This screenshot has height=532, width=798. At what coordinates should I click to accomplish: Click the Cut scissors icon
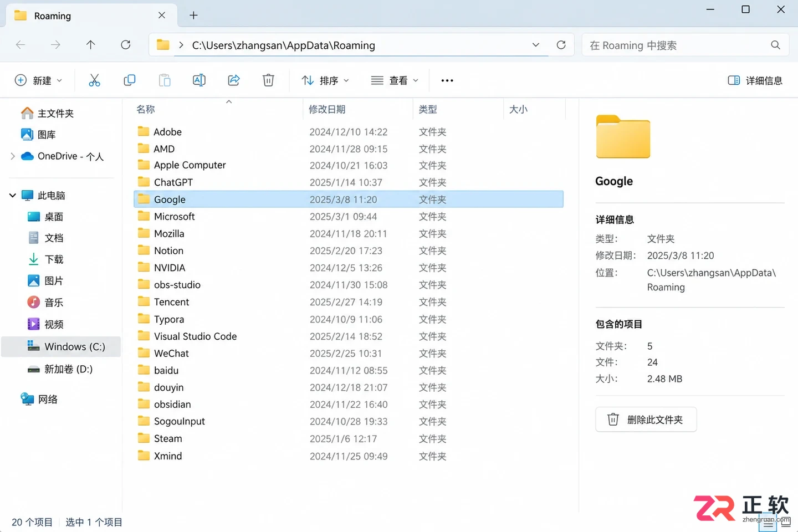[95, 80]
